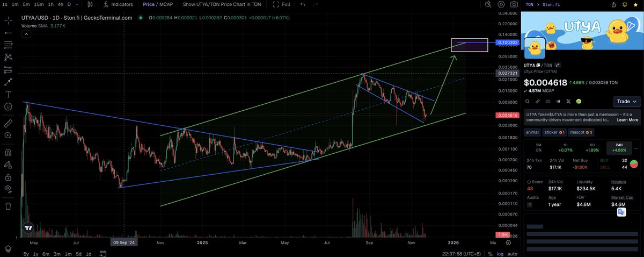The width and height of the screenshot is (644, 257).
Task: Switch chart to Price view
Action: coord(148,4)
